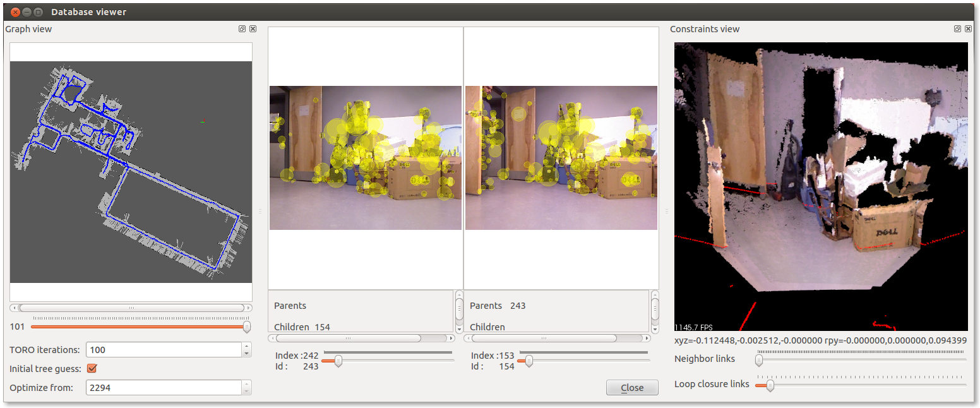
Task: Decrease Optimize from value with down arrow
Action: 246,391
